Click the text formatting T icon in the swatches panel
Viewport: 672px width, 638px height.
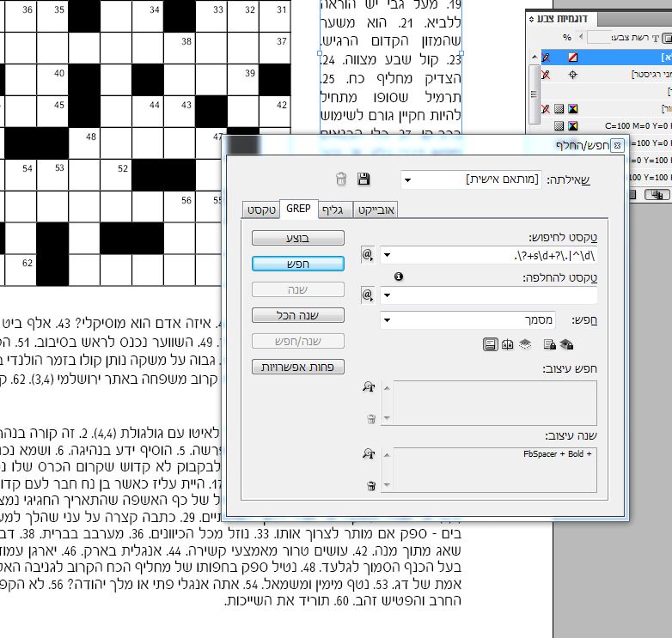click(656, 38)
